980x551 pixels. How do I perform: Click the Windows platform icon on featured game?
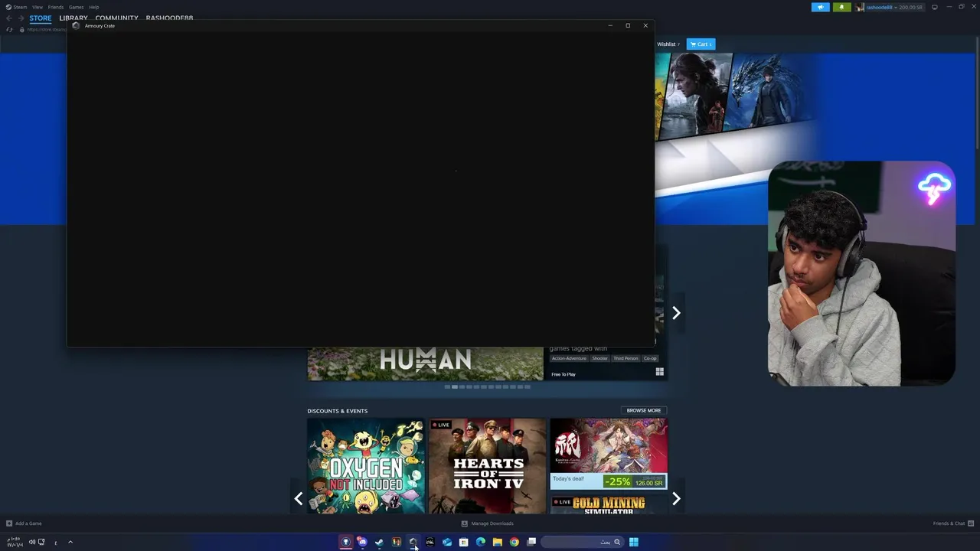pos(659,372)
